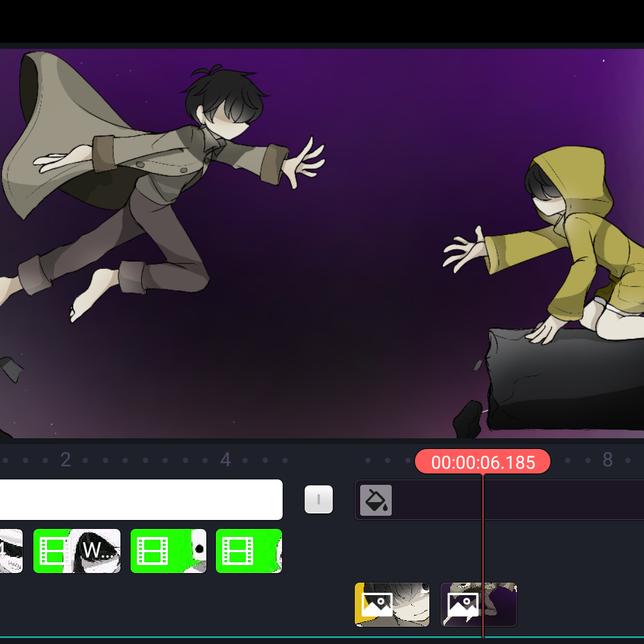Select the white clip on the main track

click(141, 500)
